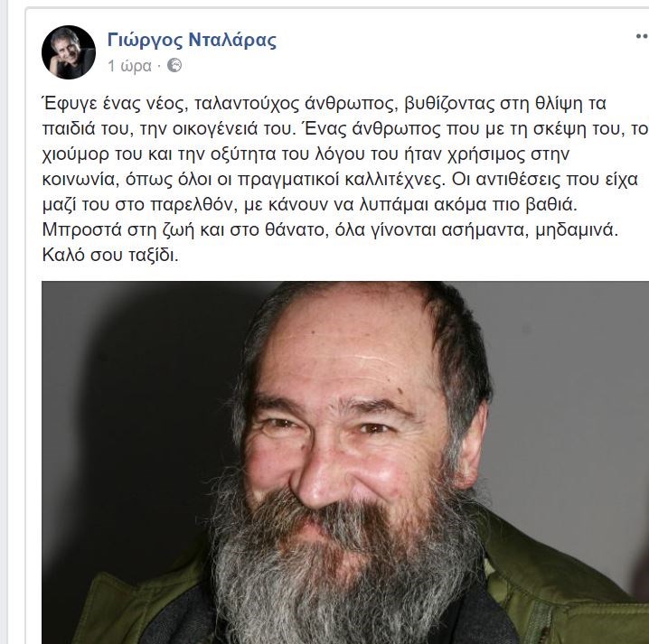Screen dimensions: 649x644
Task: Click the dark shadow area of the photo
Action: click(x=136, y=414)
